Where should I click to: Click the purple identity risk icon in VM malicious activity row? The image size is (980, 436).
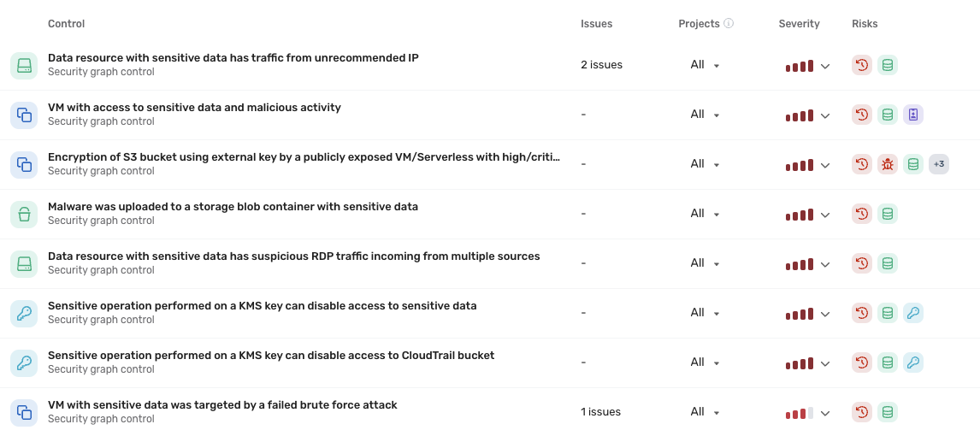pyautogui.click(x=913, y=115)
